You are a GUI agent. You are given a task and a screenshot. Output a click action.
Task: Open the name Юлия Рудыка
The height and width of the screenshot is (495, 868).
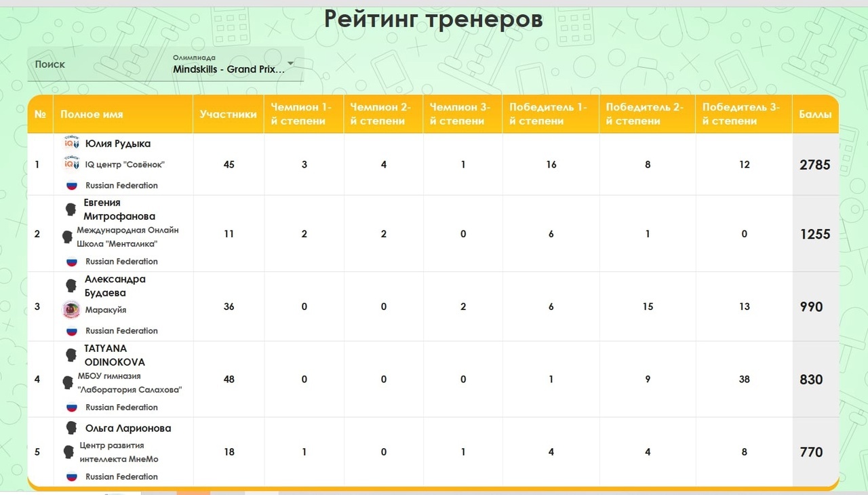tap(118, 144)
